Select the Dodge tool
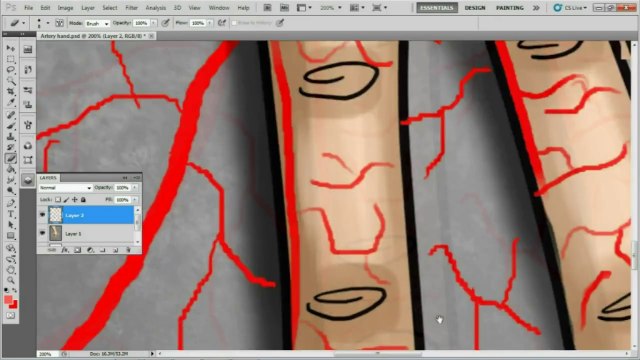 [x=11, y=191]
